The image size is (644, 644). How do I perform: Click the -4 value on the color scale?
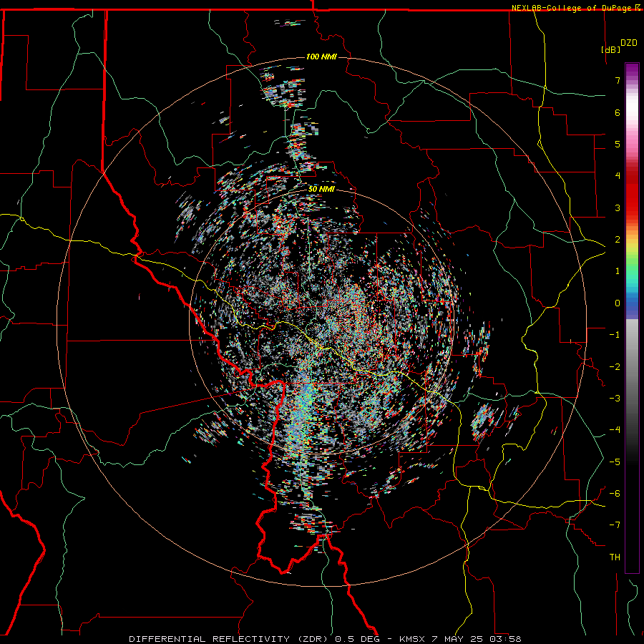pos(615,430)
